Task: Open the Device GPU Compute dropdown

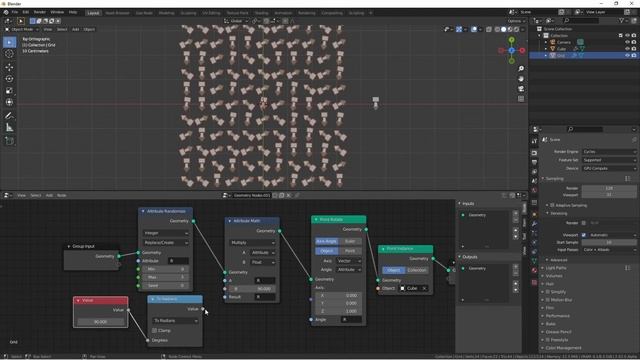Action: (609, 168)
